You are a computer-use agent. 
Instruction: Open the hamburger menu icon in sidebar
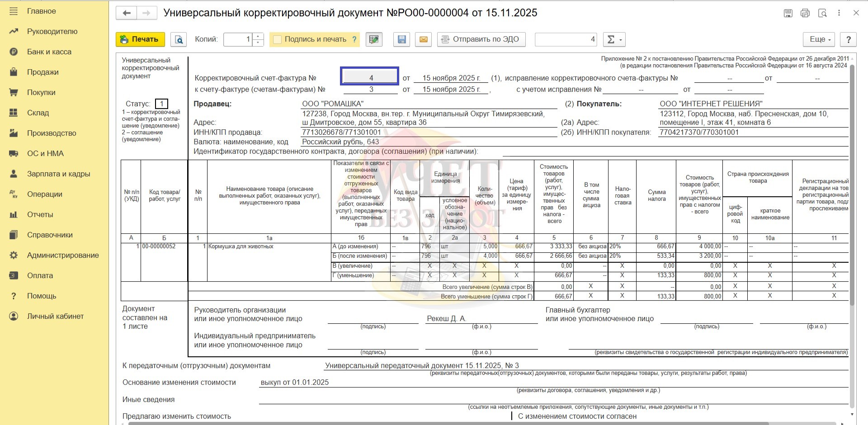14,11
